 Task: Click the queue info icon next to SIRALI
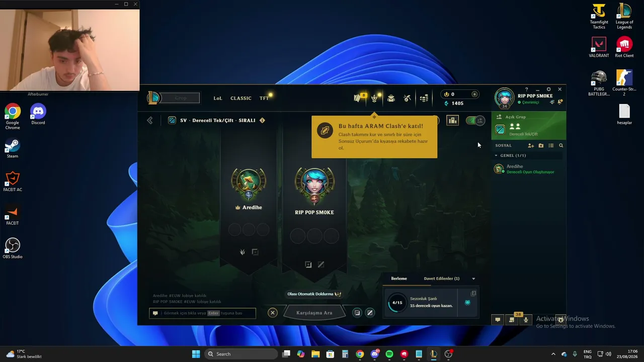(x=262, y=121)
